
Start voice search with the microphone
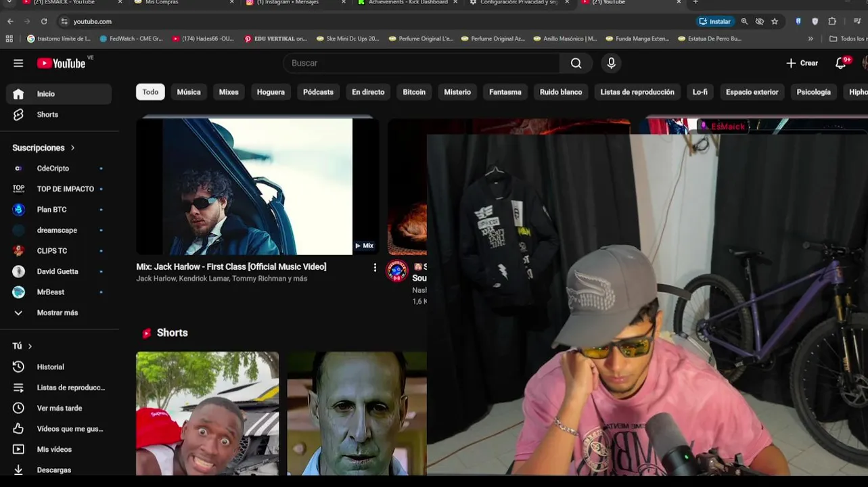pyautogui.click(x=611, y=63)
